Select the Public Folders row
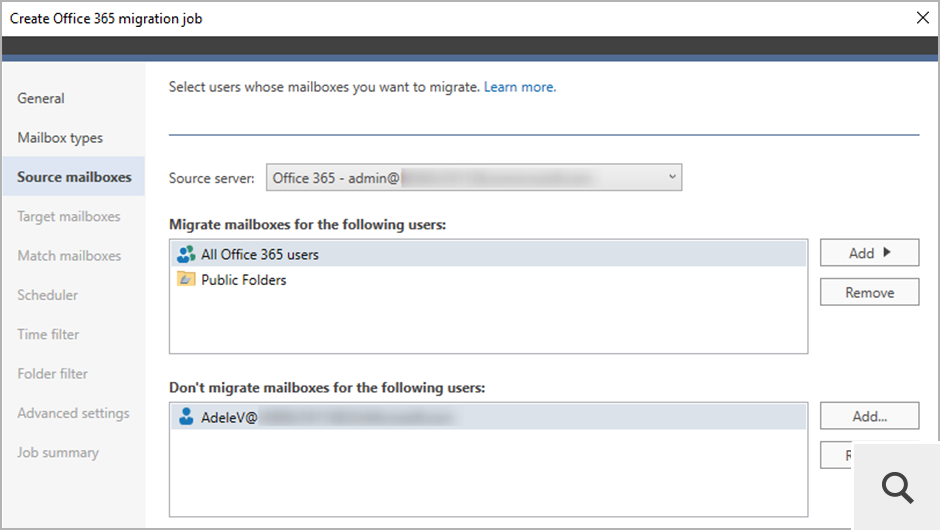The height and width of the screenshot is (530, 940). 489,279
